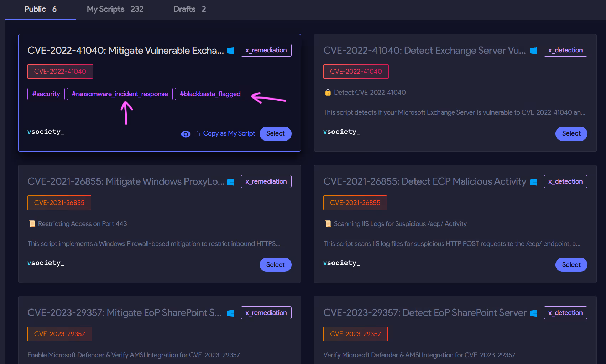Select the CVE-2021-26855 Mitigate Windows ProxyLogon script
Viewport: 606px width, 364px height.
275,265
